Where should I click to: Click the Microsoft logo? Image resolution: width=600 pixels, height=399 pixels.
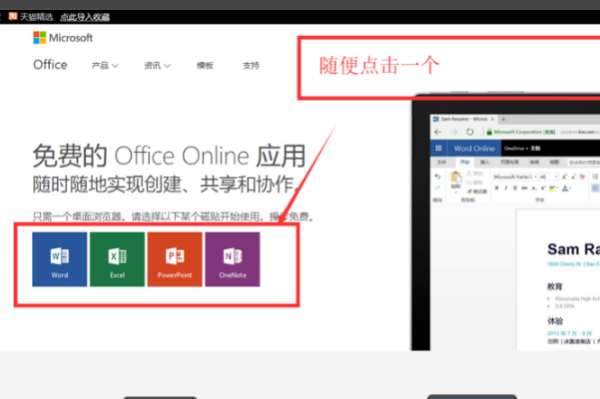coord(63,37)
